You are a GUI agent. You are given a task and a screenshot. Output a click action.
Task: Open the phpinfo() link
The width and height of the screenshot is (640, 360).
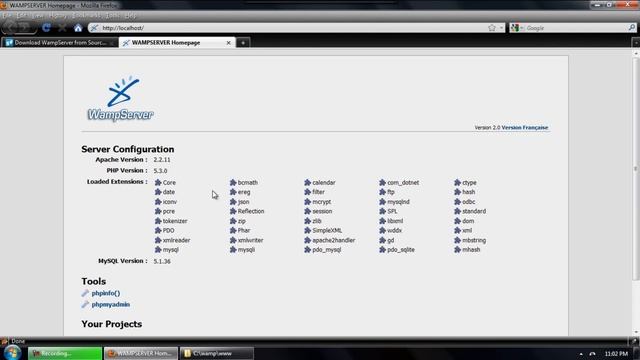click(106, 293)
